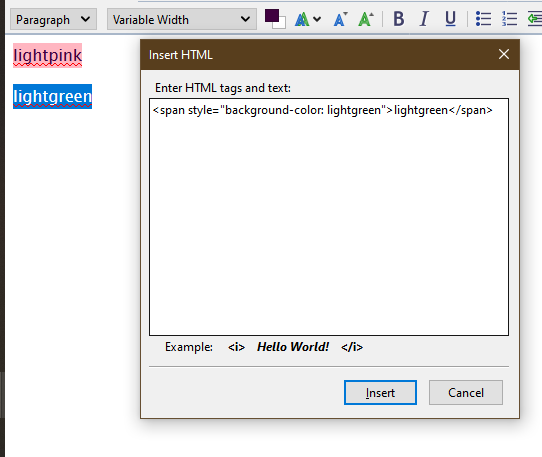Apply bulleted list formatting

(x=483, y=19)
